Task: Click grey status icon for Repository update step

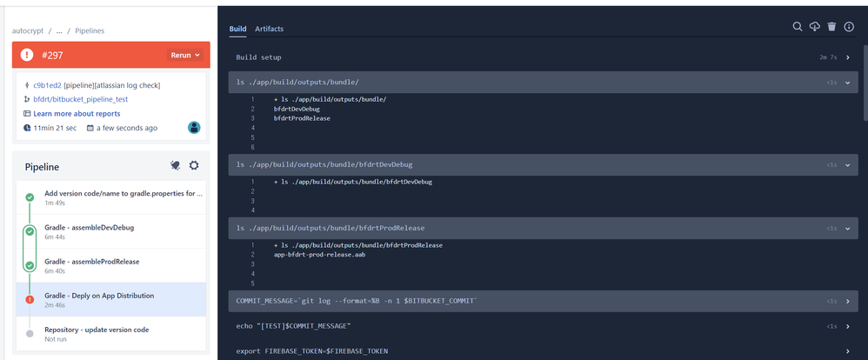Action: (x=30, y=333)
